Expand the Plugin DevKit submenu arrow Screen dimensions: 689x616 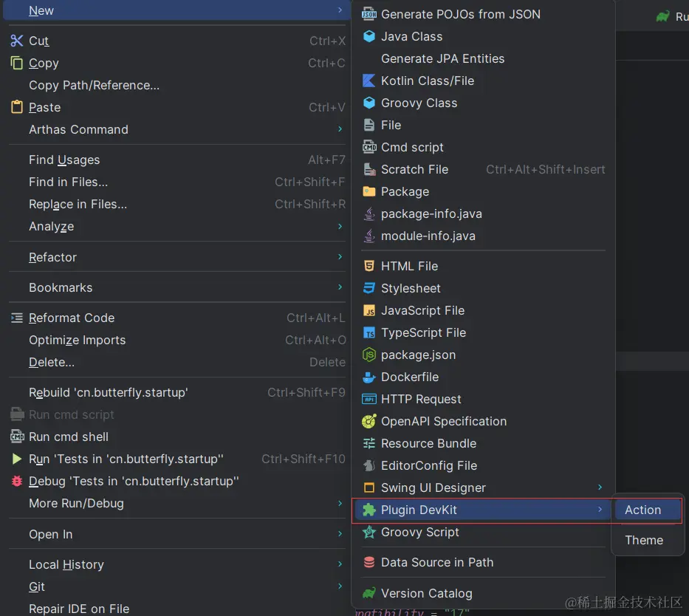(600, 509)
